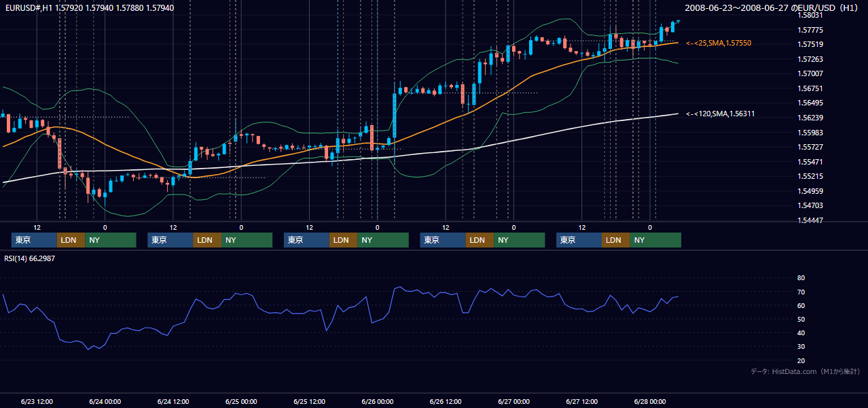Click the 6/28 00:00 date label
The height and width of the screenshot is (408, 868).
click(x=650, y=401)
